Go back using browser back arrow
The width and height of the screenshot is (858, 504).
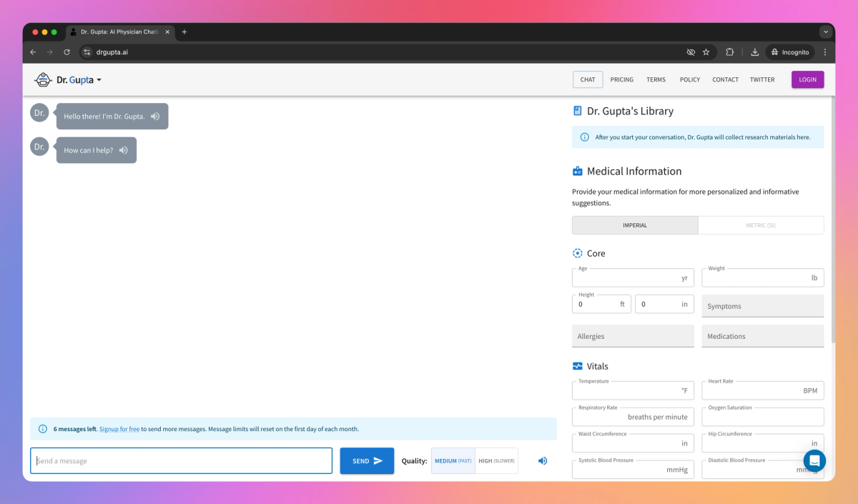(33, 52)
